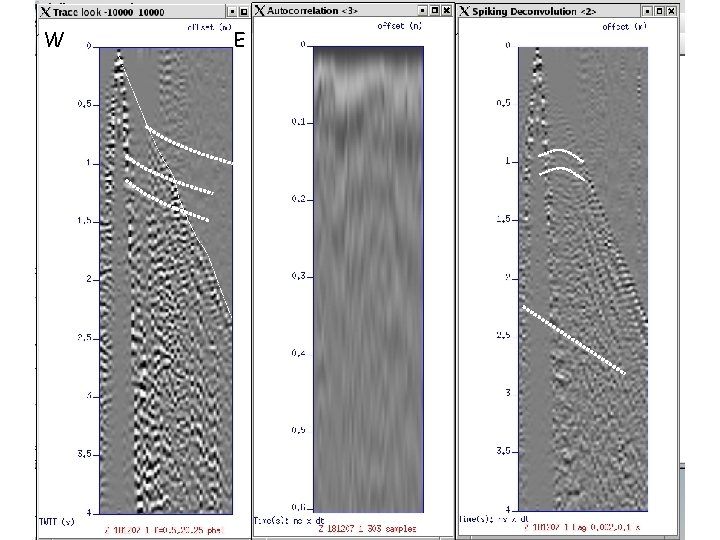Close the Autocorrelation window
720x540 pixels.
(x=446, y=10)
